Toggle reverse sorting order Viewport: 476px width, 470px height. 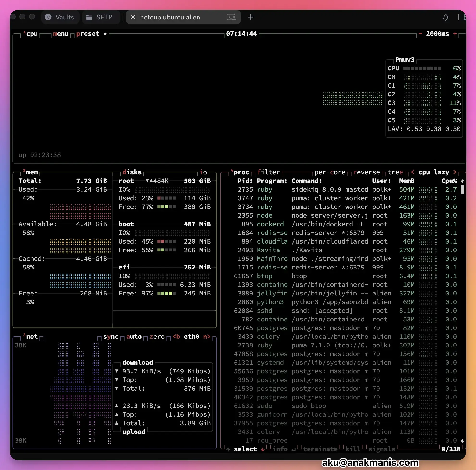(367, 172)
